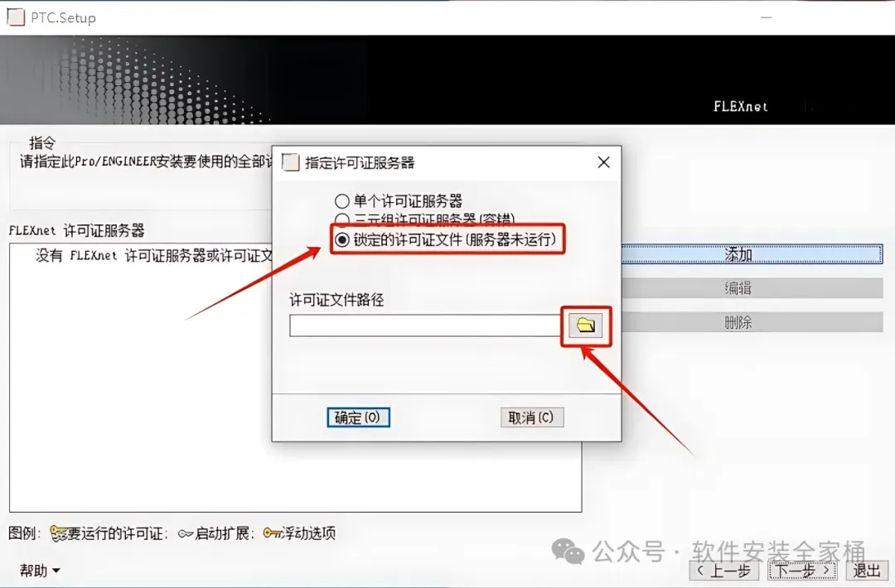Click the 启动扩展 key legend icon
Viewport: 895px width, 588px height.
point(186,534)
